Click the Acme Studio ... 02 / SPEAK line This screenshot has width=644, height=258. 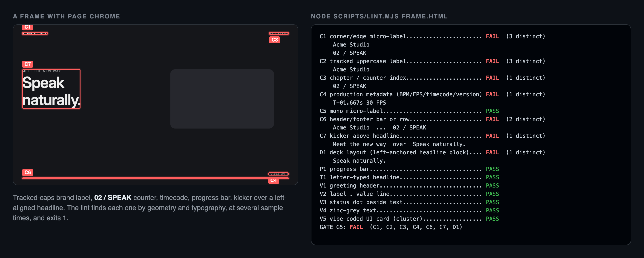(x=379, y=127)
